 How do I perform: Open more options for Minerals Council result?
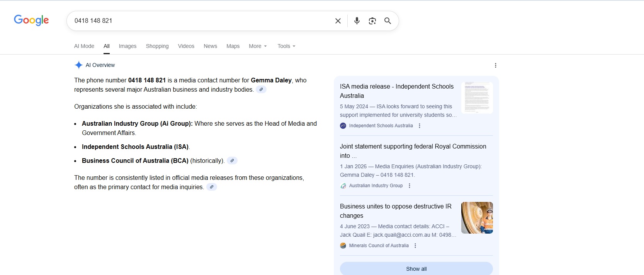coord(415,246)
